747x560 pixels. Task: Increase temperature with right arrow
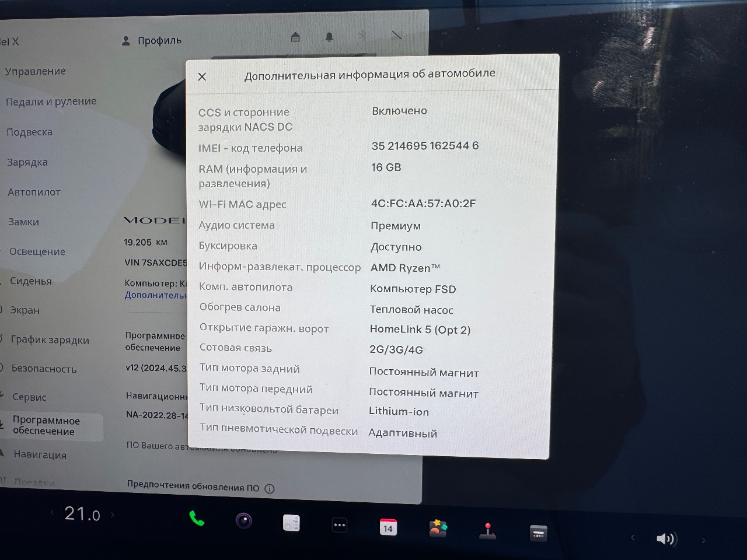[x=113, y=514]
